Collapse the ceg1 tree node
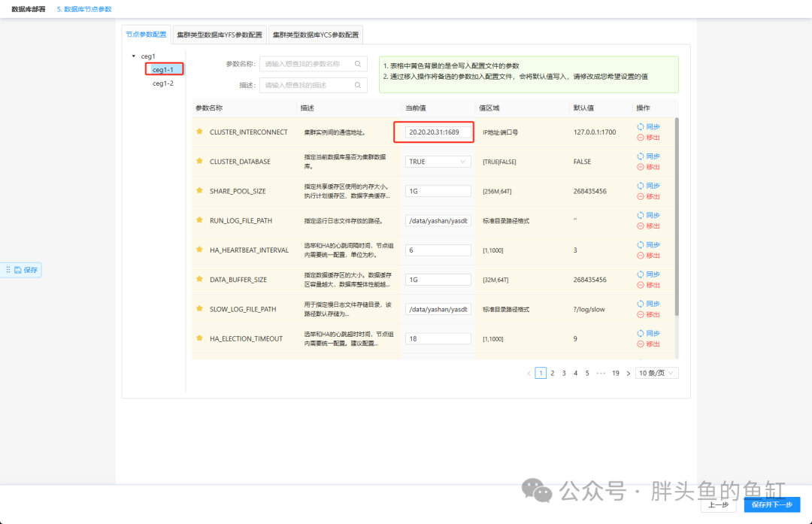The image size is (812, 524). (134, 56)
